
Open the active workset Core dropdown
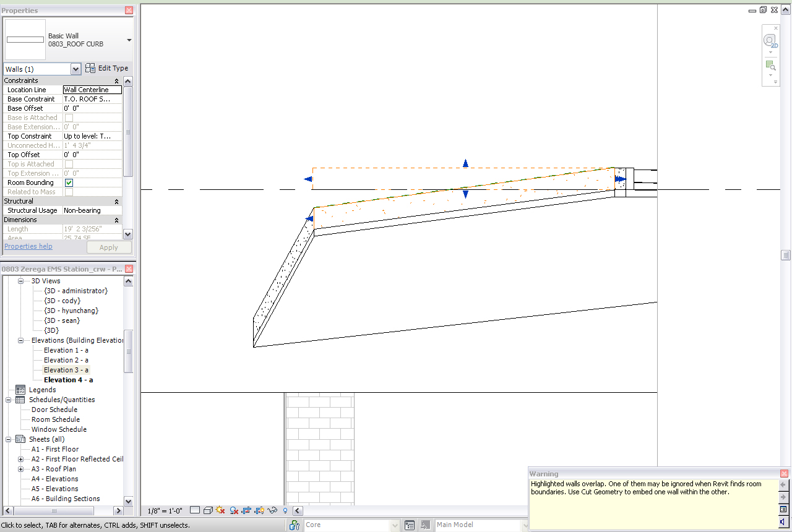[395, 525]
